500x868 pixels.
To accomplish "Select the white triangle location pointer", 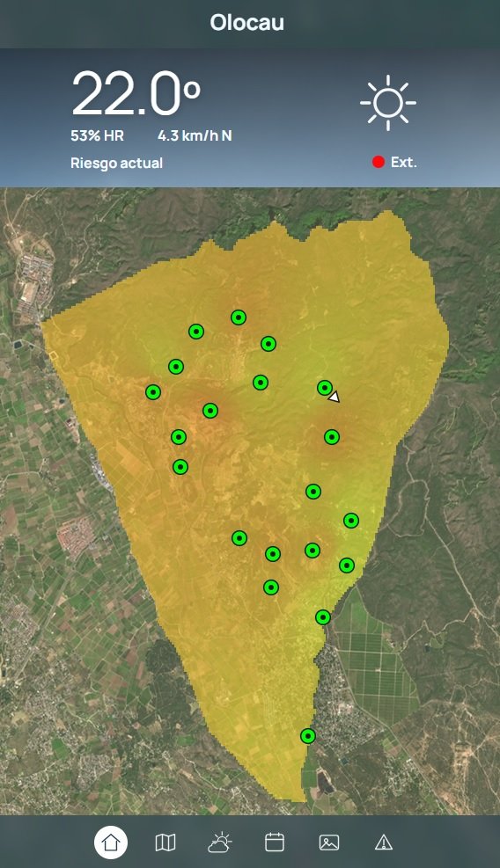I will click(x=334, y=397).
